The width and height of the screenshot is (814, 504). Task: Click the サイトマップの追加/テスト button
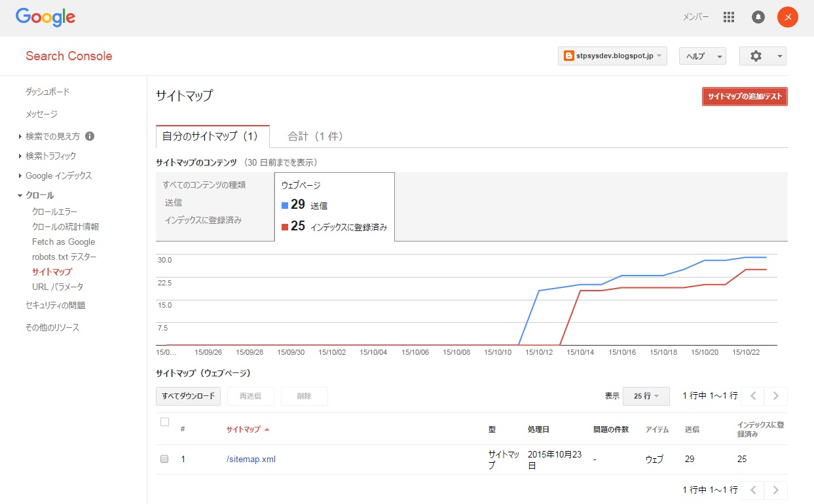745,96
